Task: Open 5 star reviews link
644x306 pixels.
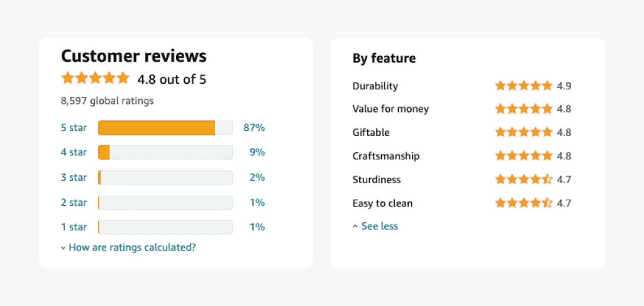Action: pyautogui.click(x=74, y=127)
